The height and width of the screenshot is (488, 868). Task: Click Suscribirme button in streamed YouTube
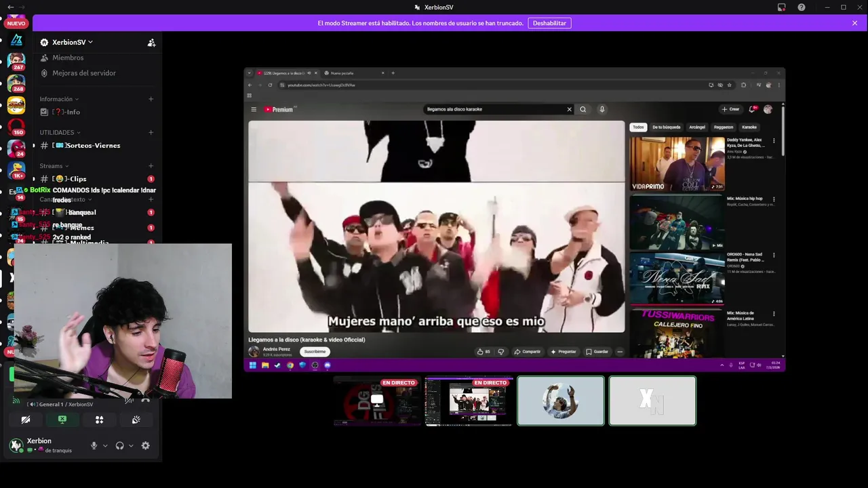[315, 352]
